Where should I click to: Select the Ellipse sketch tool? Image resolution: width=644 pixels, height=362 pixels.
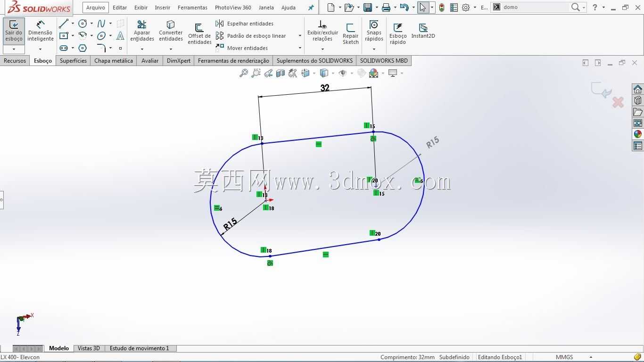101,35
